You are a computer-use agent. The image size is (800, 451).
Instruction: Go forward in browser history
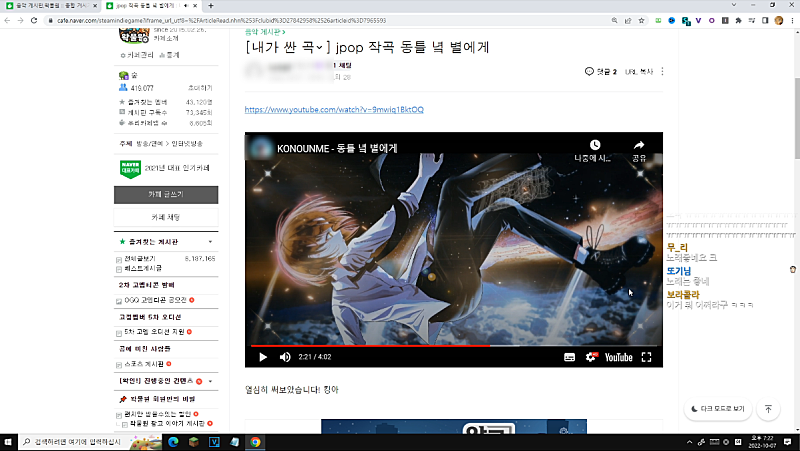point(20,20)
